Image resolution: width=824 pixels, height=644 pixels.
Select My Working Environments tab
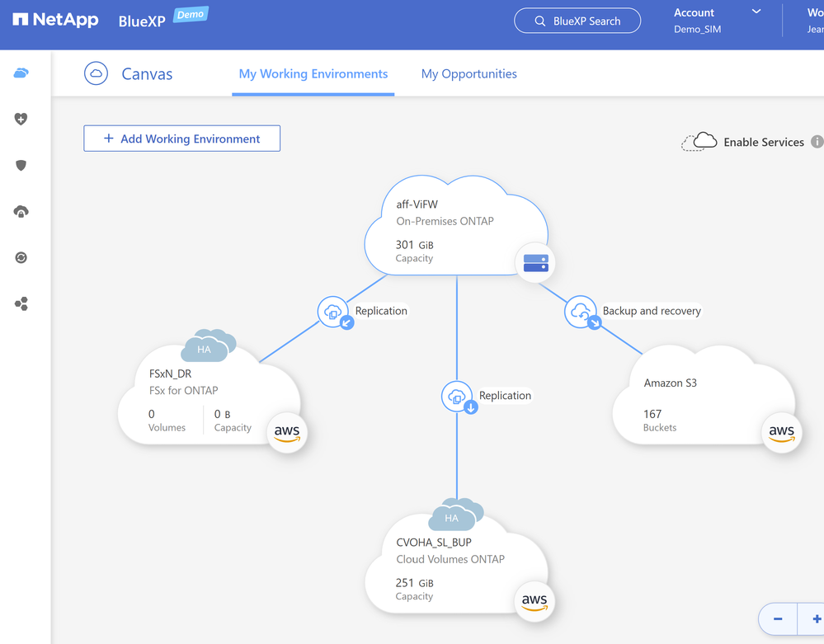click(313, 73)
